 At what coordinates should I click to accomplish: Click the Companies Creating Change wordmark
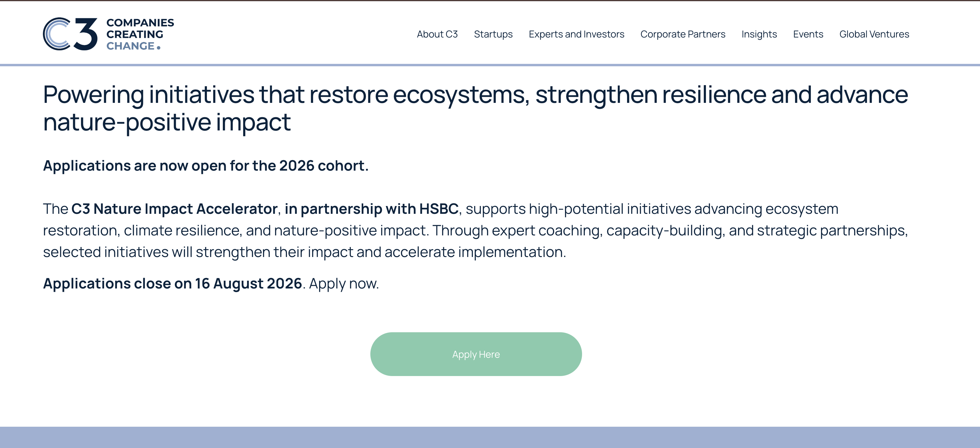tap(140, 34)
